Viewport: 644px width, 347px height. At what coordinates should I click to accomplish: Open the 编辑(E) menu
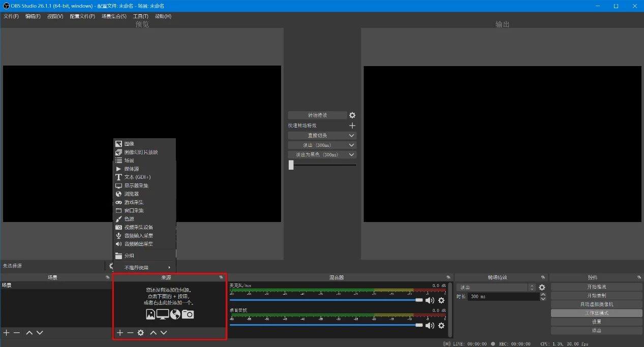pyautogui.click(x=33, y=16)
